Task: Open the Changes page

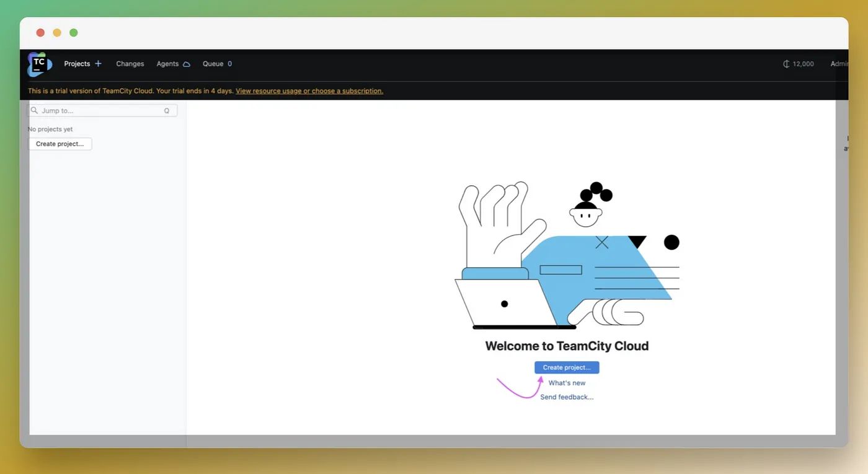Action: 130,64
